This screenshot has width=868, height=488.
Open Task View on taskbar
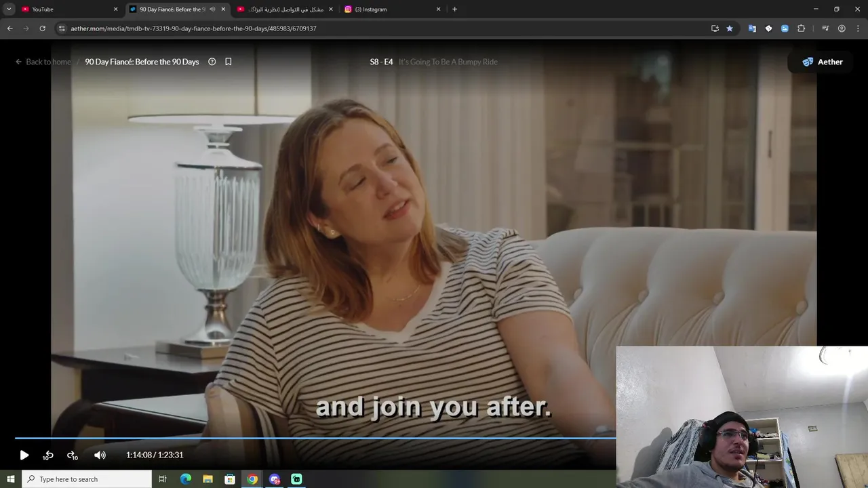pyautogui.click(x=163, y=479)
